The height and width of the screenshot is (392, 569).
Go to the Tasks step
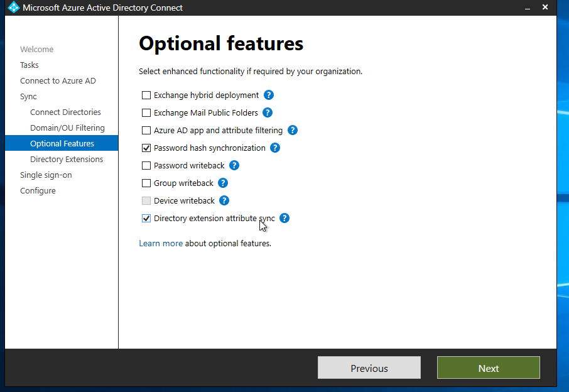tap(30, 65)
